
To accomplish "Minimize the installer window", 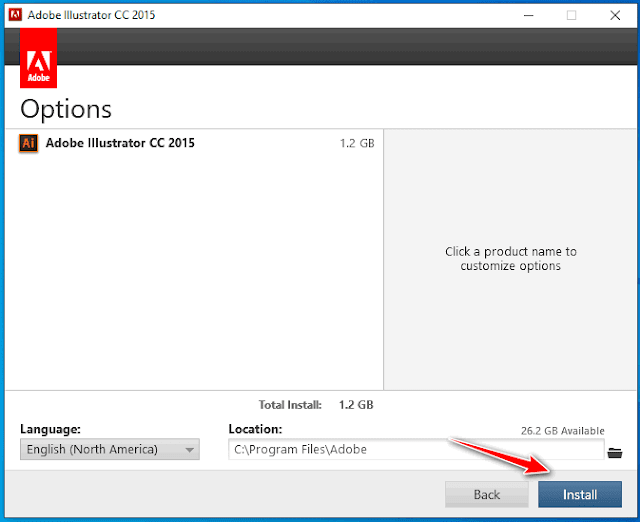I will (529, 15).
